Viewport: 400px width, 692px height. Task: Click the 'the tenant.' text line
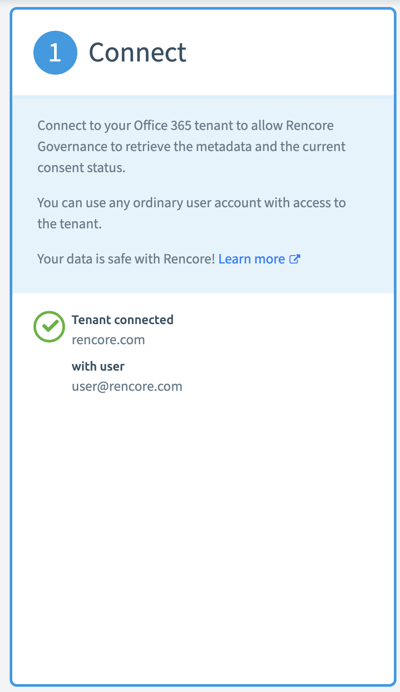69,224
